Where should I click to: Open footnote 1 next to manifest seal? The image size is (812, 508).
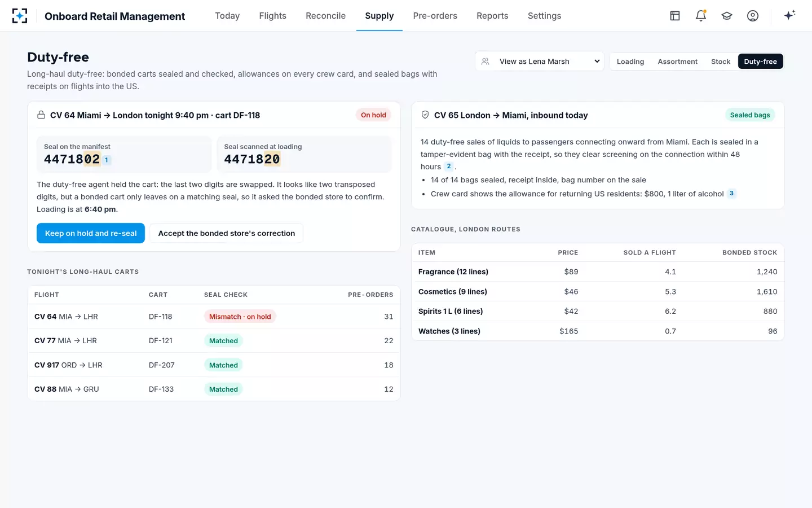pyautogui.click(x=107, y=160)
